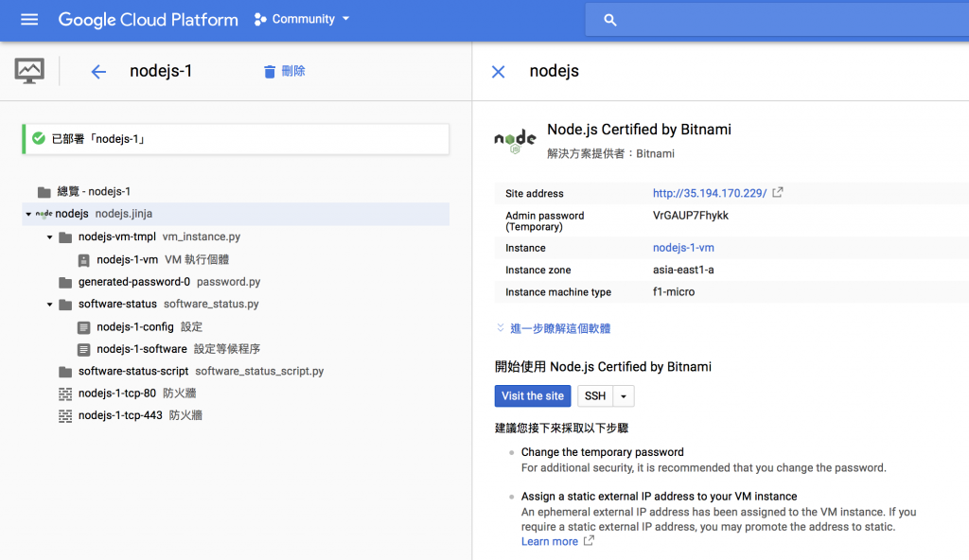Click folder icon of software-status

(x=65, y=305)
